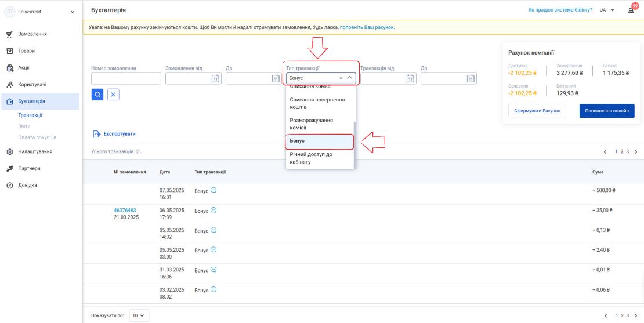Expand the ЕпіцентрМ account switcher
Screen dimensions: 644x323
pos(73,12)
